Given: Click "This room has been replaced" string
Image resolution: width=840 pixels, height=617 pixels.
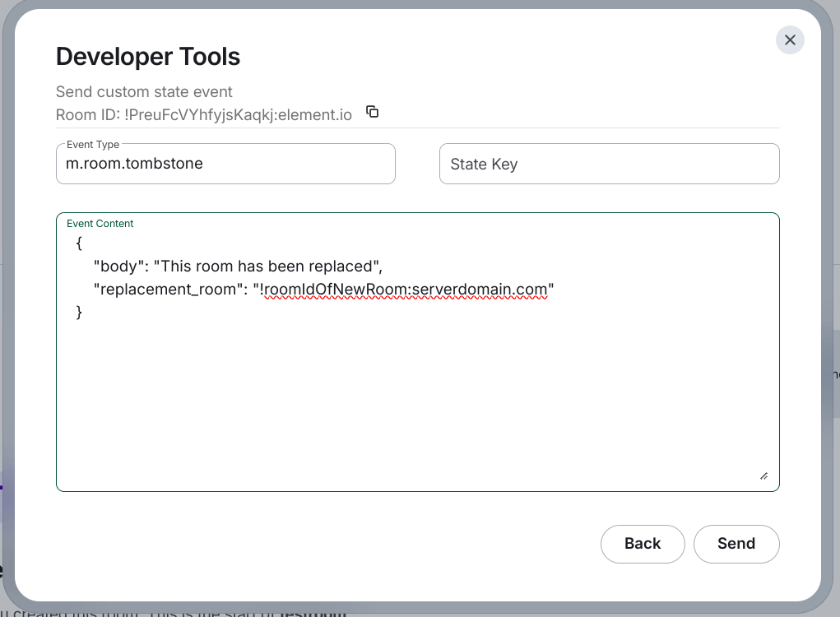Looking at the screenshot, I should [x=267, y=267].
